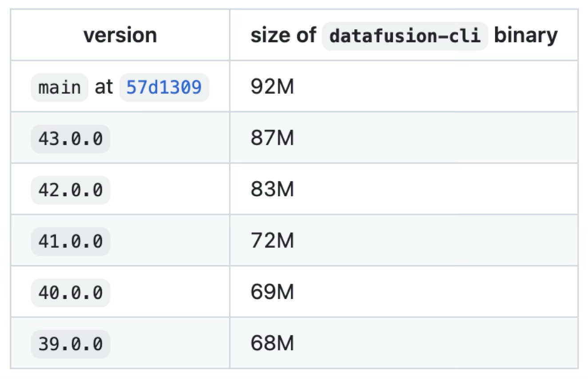Click the "version" column header
The width and height of the screenshot is (588, 379).
tap(120, 35)
